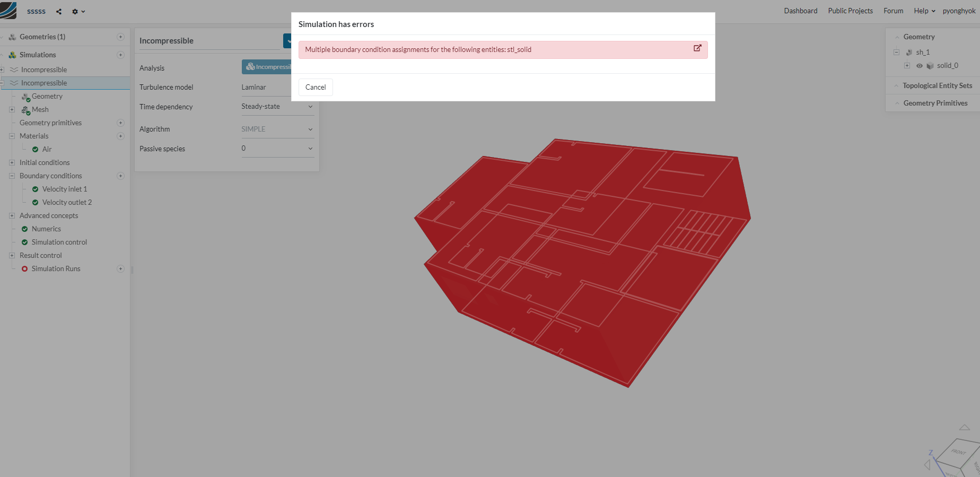
Task: Go to the Dashboard
Action: point(801,11)
